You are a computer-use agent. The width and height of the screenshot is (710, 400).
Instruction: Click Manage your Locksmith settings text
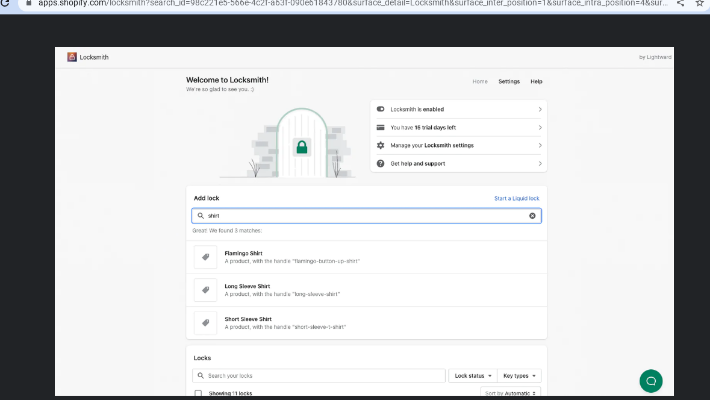(x=432, y=145)
